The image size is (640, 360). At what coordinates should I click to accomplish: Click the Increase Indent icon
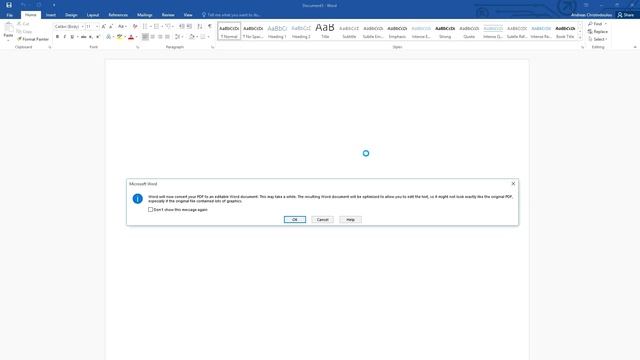[189, 27]
